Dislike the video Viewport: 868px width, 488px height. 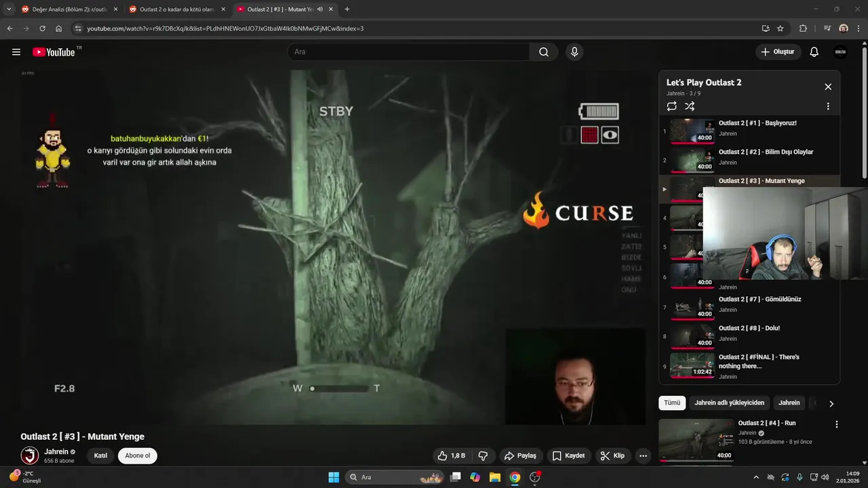point(484,455)
